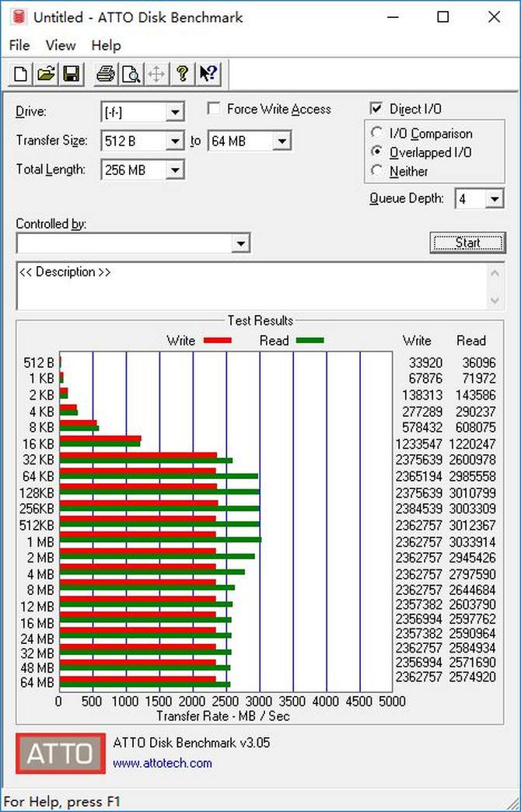The height and width of the screenshot is (812, 521).
Task: Uncheck the Direct I/O checkbox
Action: [376, 109]
